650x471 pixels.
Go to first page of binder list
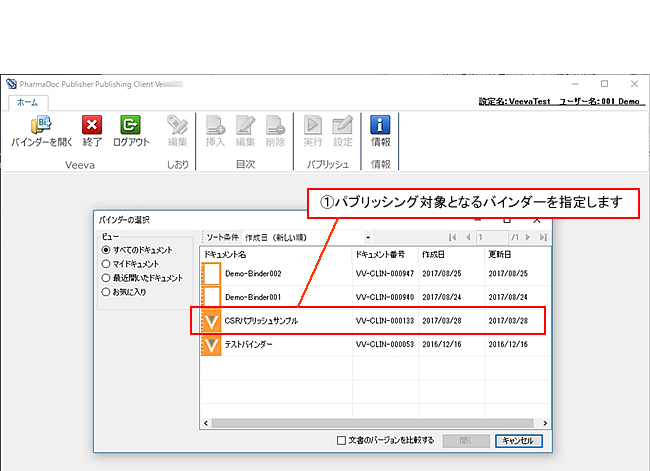click(452, 237)
